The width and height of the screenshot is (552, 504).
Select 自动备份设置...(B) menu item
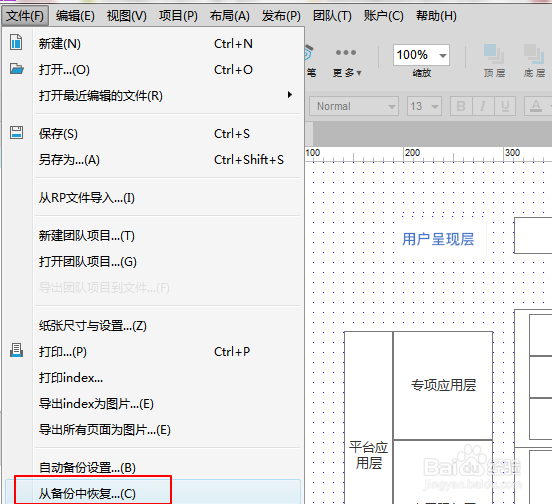153,468
